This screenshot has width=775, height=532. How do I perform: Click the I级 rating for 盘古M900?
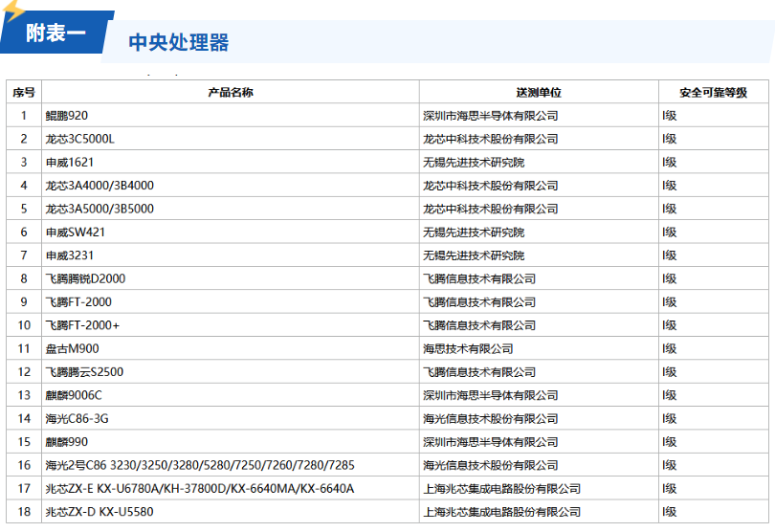(670, 348)
